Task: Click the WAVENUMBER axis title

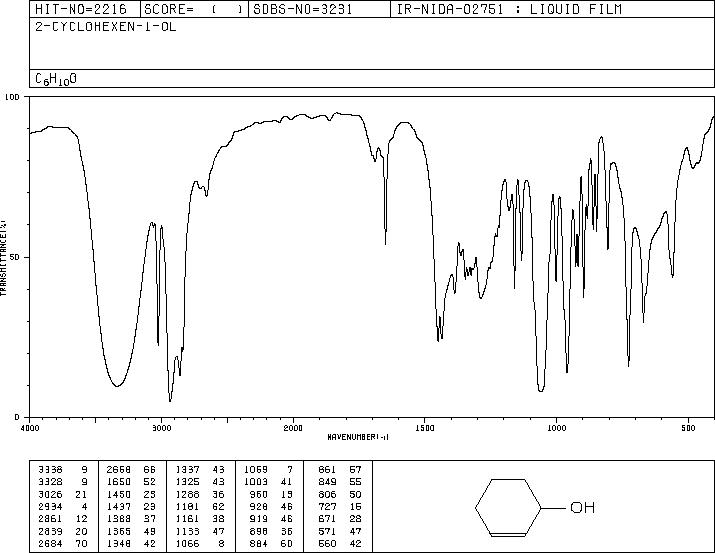Action: coord(358,437)
